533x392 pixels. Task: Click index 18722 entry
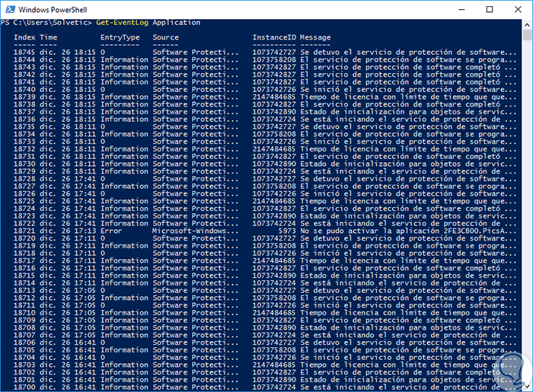[x=24, y=224]
